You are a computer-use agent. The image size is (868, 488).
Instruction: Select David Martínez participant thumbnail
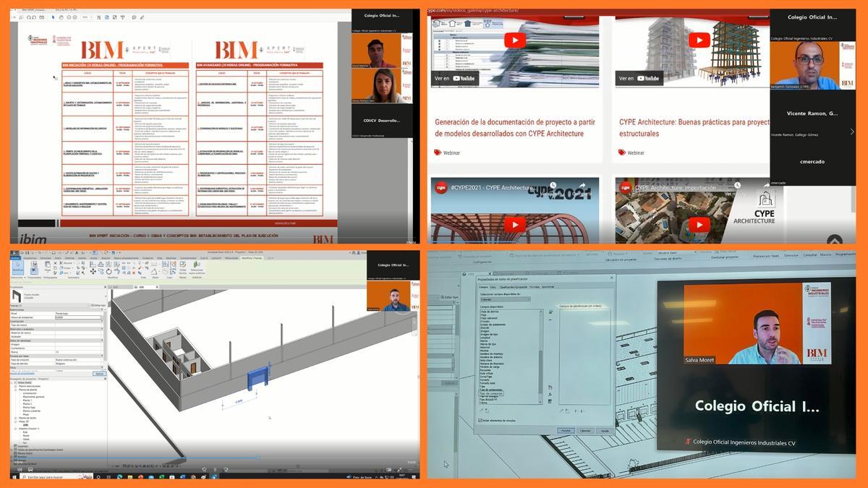pyautogui.click(x=382, y=51)
